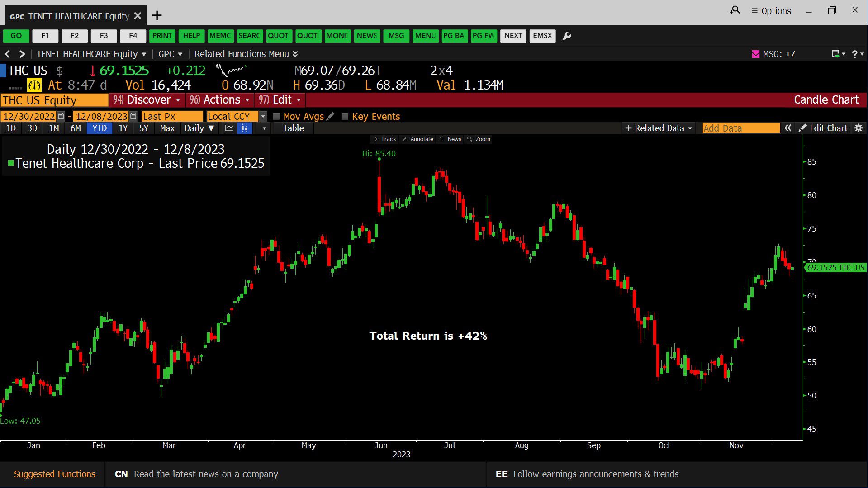Click the Add Data input field
868x488 pixels.
coord(741,128)
